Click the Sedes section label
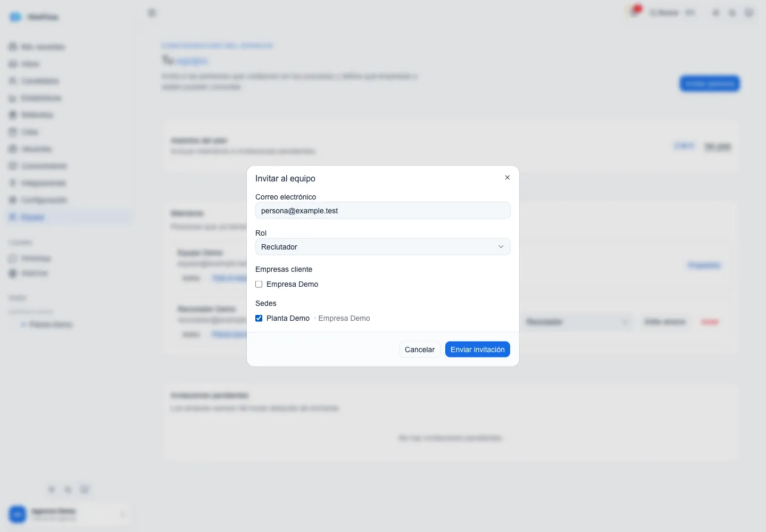Image resolution: width=766 pixels, height=532 pixels. pyautogui.click(x=266, y=303)
